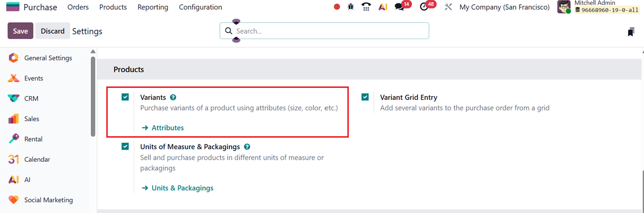Click the wrench and screwdriver tools icon

448,7
